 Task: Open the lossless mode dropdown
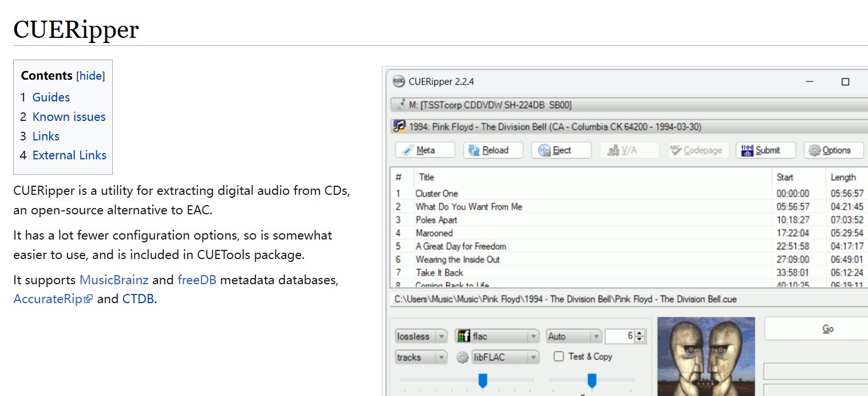(x=421, y=336)
